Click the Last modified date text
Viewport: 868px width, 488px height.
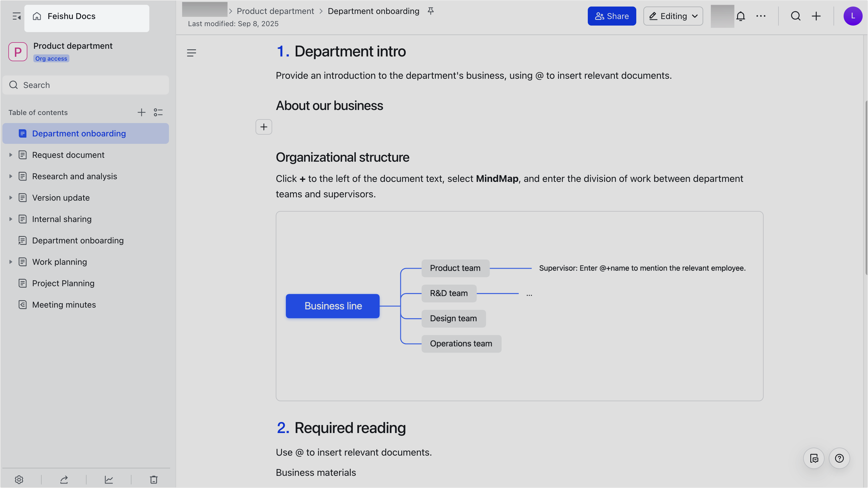point(233,24)
